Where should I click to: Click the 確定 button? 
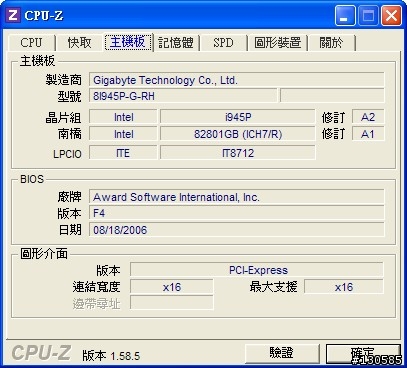(x=363, y=353)
